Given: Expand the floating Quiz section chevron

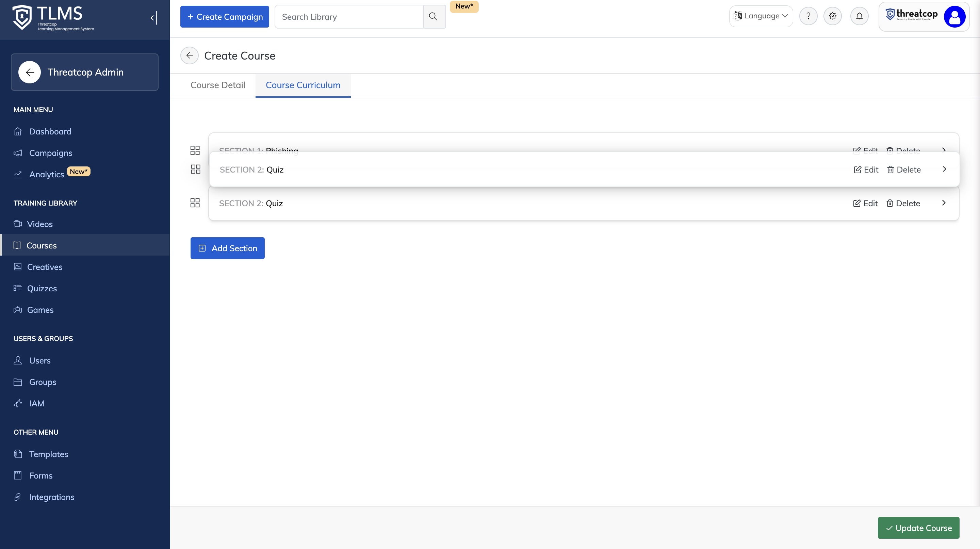Looking at the screenshot, I should click(x=945, y=169).
